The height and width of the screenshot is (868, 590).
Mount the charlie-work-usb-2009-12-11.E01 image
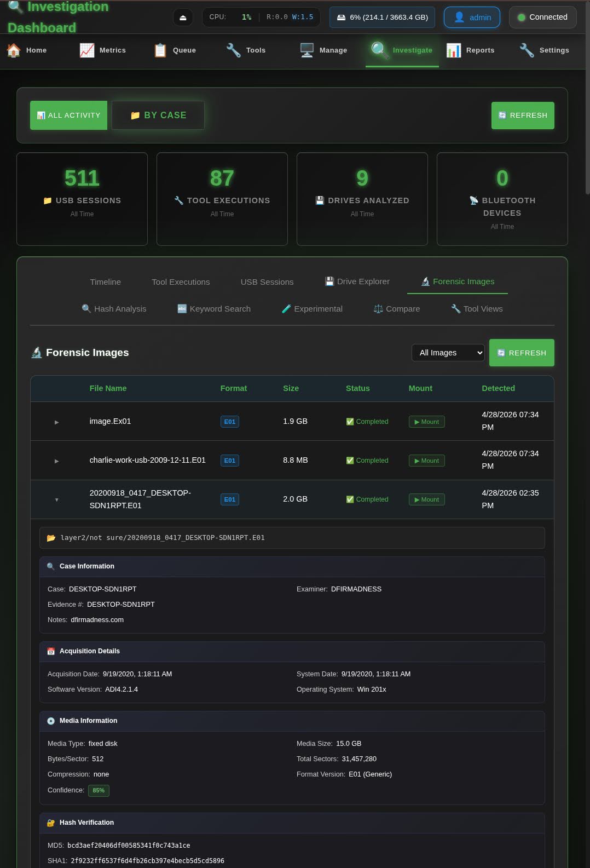(426, 461)
